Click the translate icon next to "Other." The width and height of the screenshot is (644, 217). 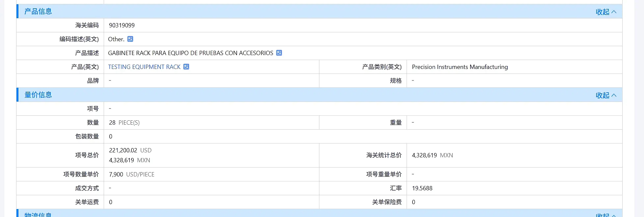[130, 39]
